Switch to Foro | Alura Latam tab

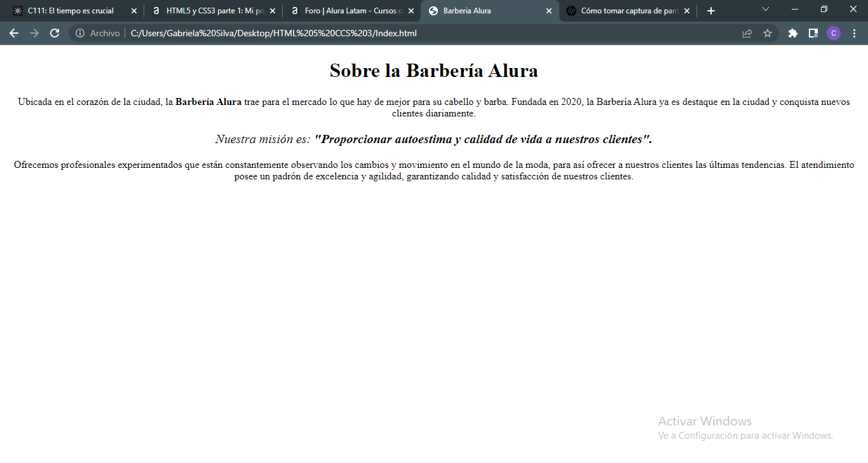[352, 11]
